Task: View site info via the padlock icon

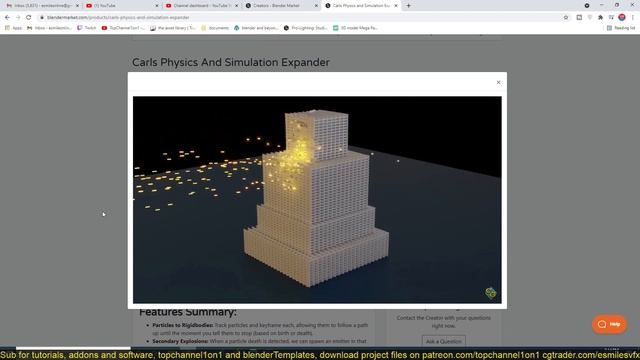Action: [42, 18]
